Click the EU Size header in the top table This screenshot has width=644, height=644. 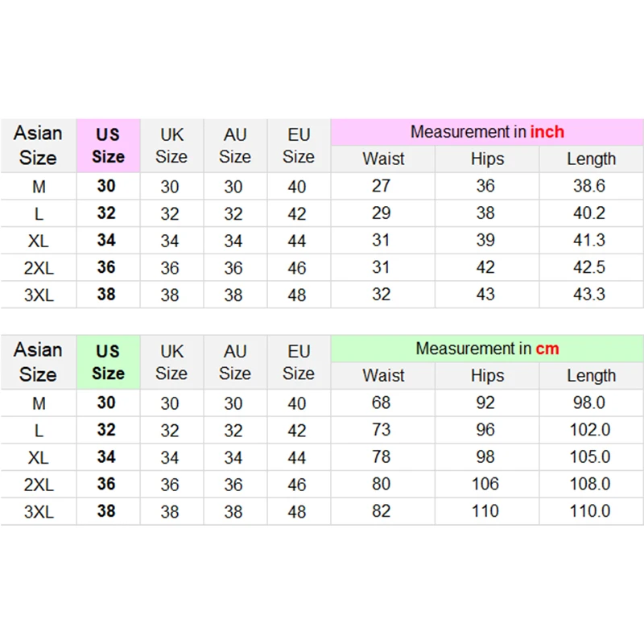pyautogui.click(x=299, y=146)
